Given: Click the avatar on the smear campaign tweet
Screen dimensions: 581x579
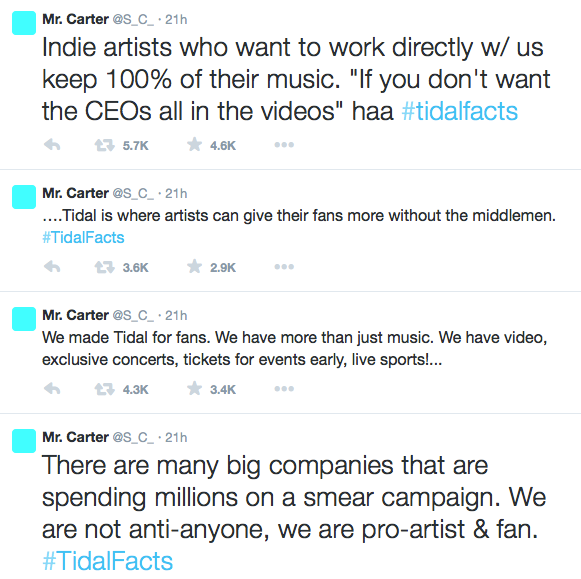Looking at the screenshot, I should coord(24,441).
